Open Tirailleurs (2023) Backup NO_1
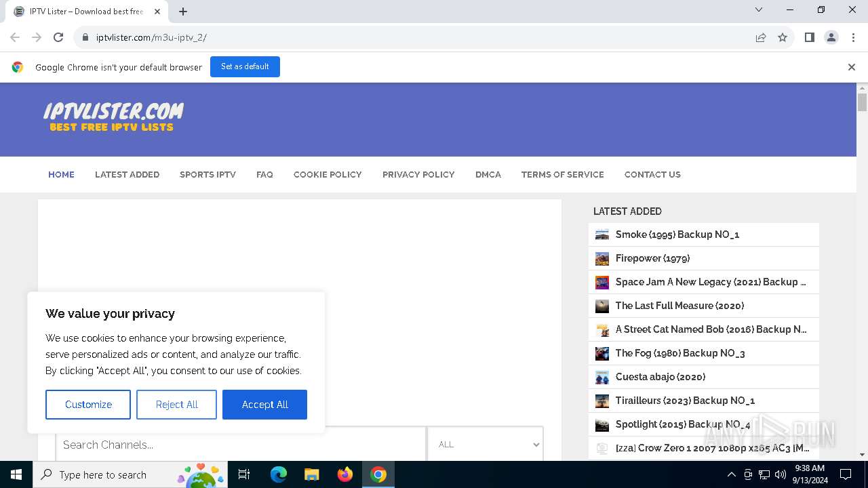The image size is (868, 488). [685, 401]
